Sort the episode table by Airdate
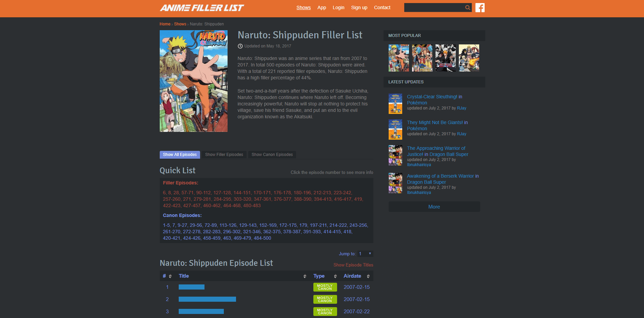This screenshot has height=318, width=644. click(x=357, y=276)
